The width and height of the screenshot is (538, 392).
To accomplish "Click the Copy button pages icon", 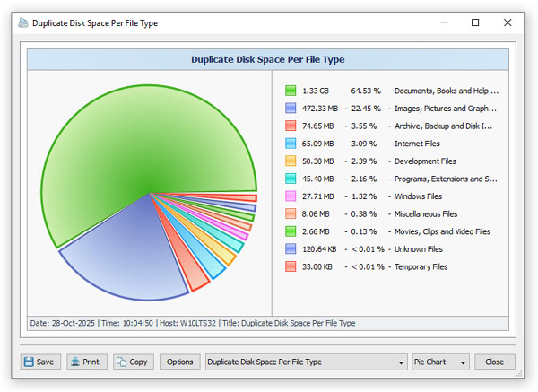I will tap(121, 362).
